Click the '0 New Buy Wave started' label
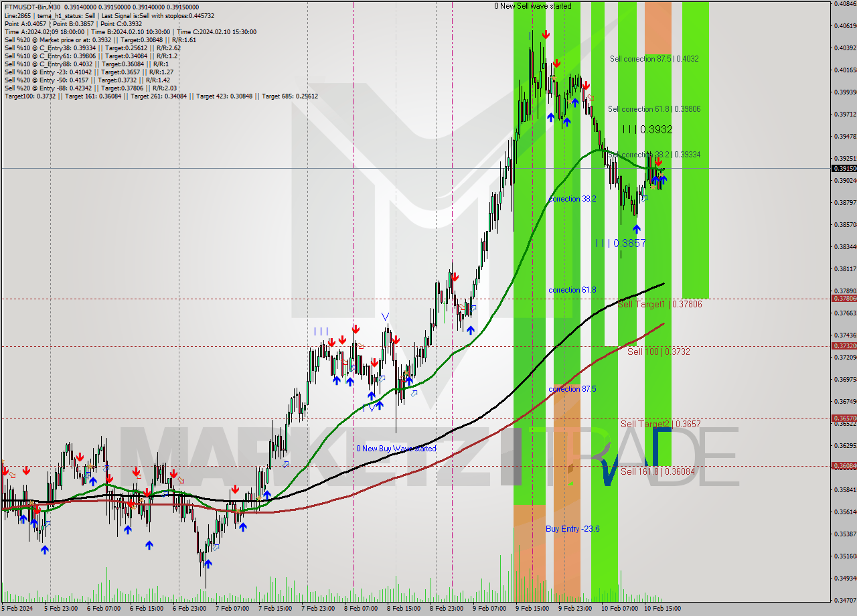The width and height of the screenshot is (857, 616). coord(396,449)
